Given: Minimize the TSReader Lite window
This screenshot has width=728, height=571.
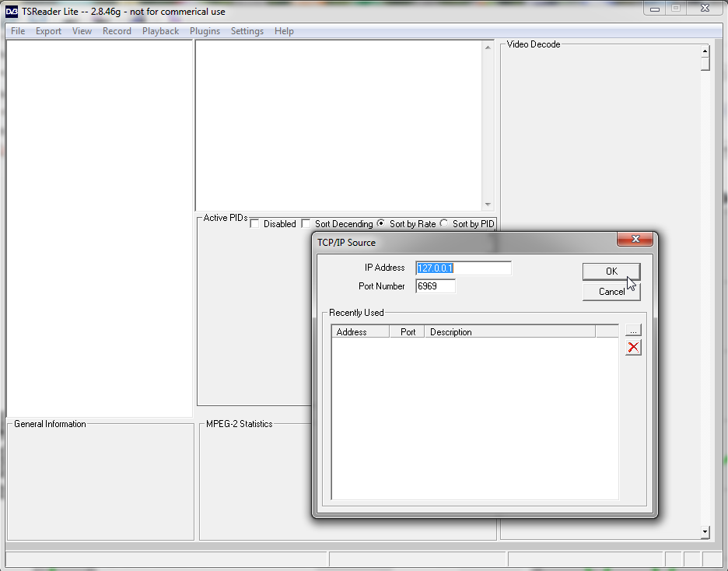Looking at the screenshot, I should click(655, 9).
